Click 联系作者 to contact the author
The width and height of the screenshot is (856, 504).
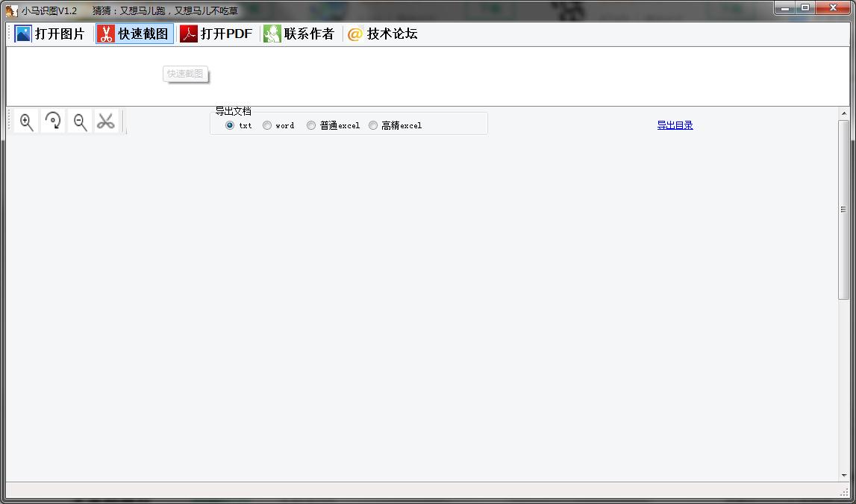[299, 34]
